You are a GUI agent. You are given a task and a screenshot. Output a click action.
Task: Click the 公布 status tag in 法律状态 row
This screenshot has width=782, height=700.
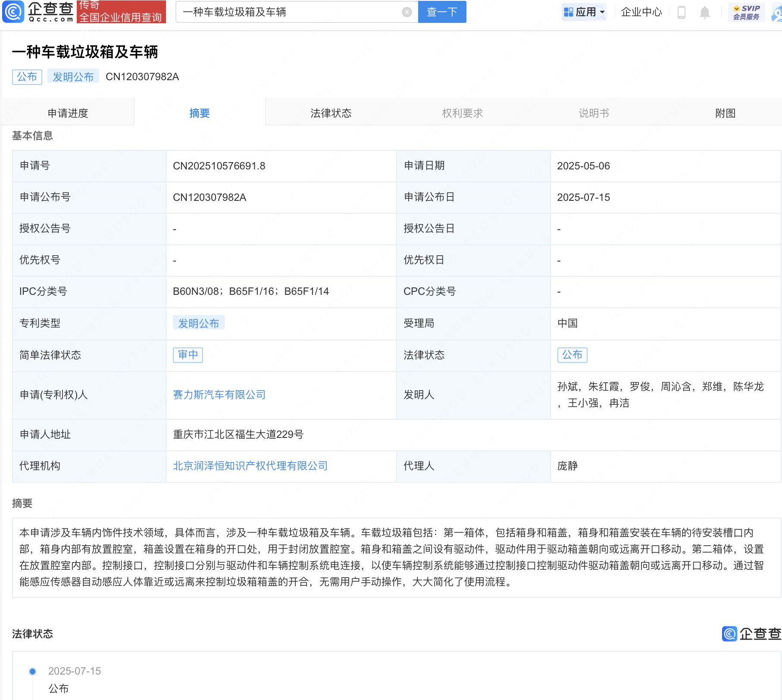click(572, 355)
